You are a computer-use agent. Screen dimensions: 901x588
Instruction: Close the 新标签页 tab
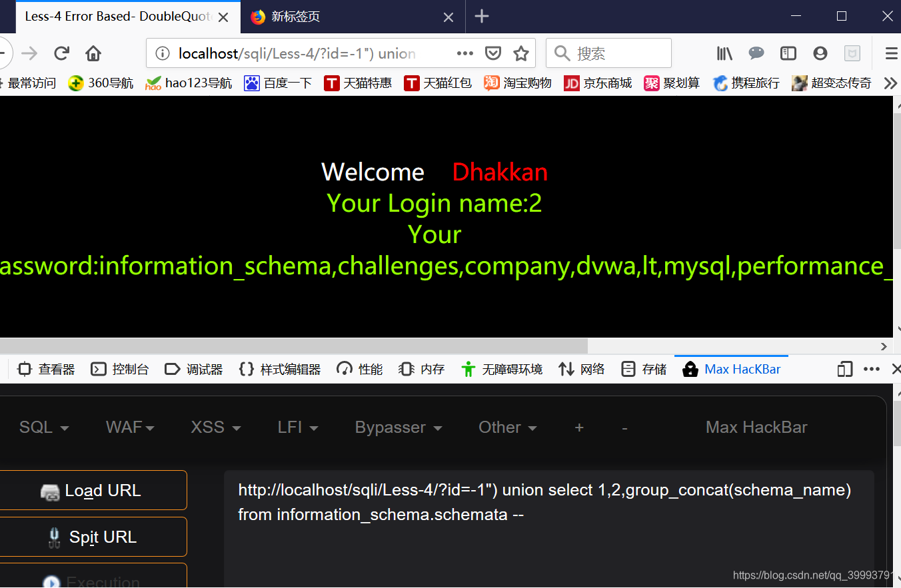(x=449, y=17)
